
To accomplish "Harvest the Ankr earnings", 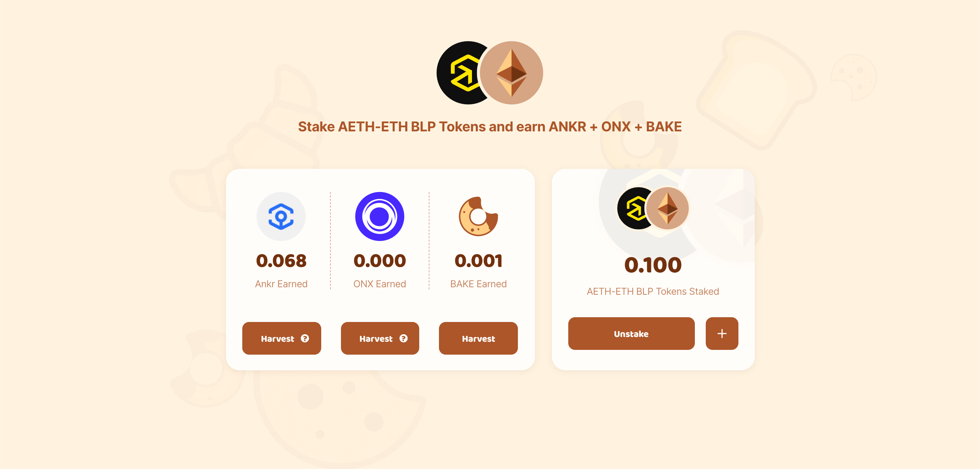I will point(281,338).
